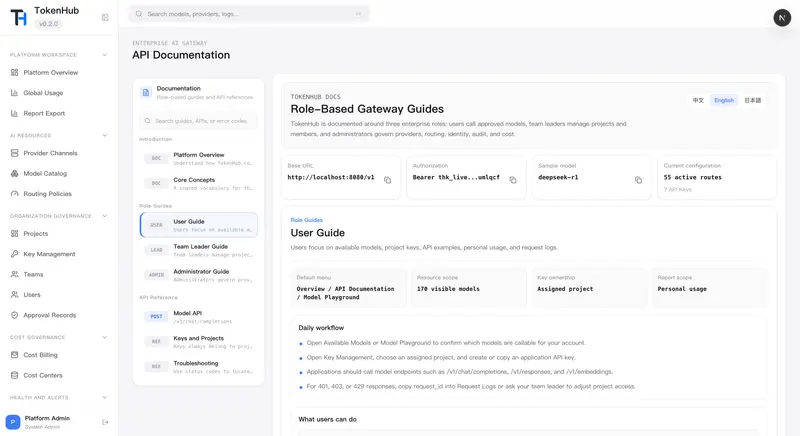Open the Keys and Projects reference
800x436 pixels.
pos(198,342)
